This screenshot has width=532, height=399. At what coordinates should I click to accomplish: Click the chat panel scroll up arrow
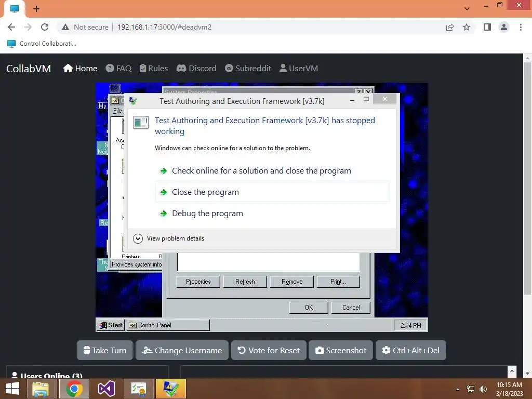(x=512, y=370)
